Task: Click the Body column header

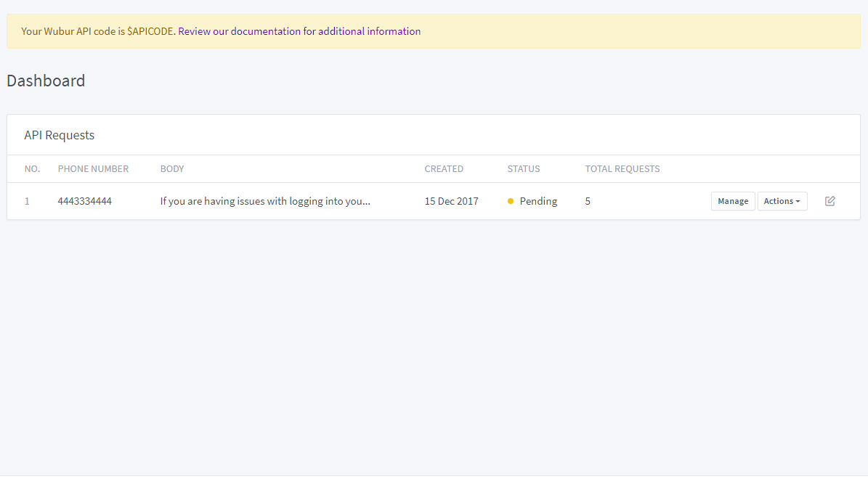Action: click(172, 169)
